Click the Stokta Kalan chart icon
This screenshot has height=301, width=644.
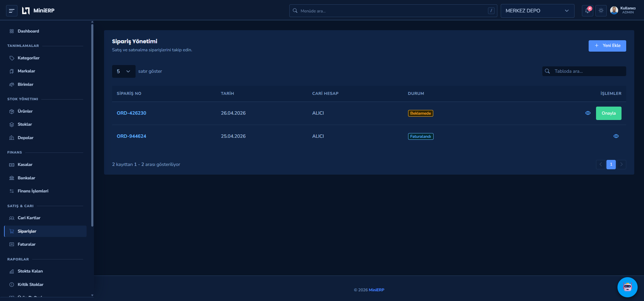12,271
